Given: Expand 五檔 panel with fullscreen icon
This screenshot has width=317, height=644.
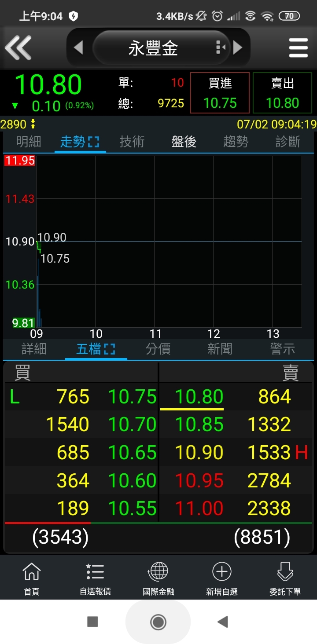Looking at the screenshot, I should [x=109, y=350].
